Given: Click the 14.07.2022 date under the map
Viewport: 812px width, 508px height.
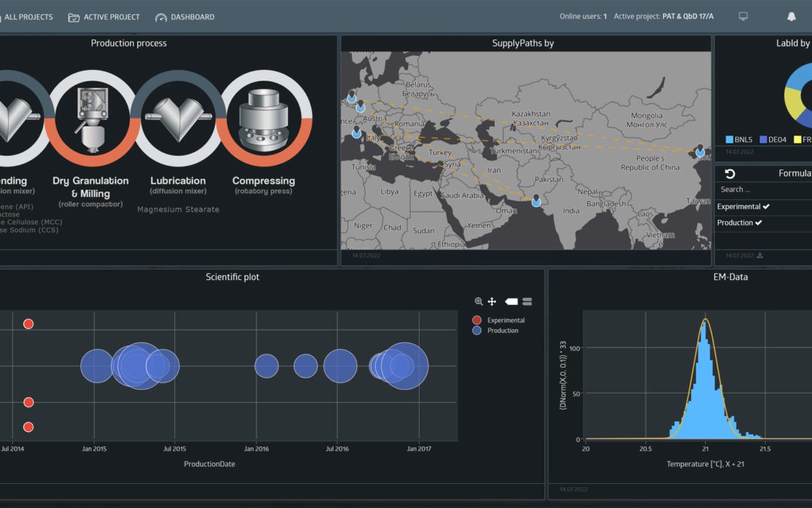Looking at the screenshot, I should pos(366,256).
